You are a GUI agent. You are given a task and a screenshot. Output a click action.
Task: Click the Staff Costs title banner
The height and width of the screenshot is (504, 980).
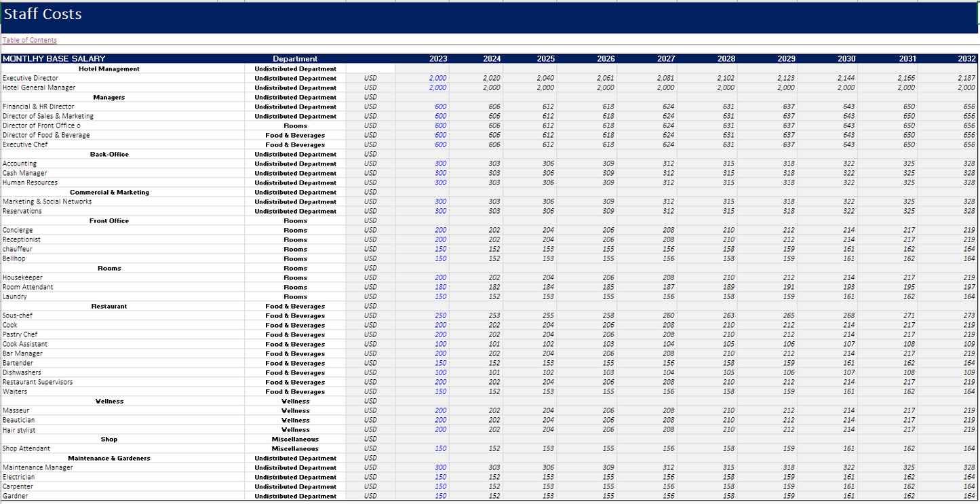(43, 14)
